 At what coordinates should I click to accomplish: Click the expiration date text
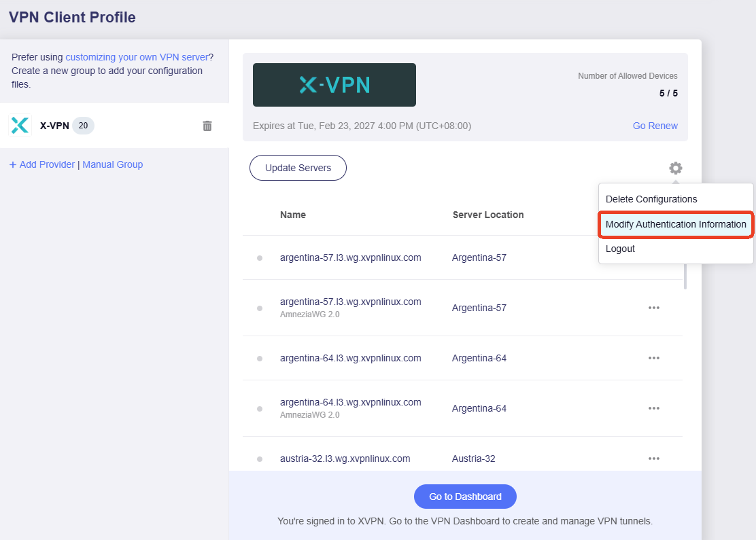(362, 126)
